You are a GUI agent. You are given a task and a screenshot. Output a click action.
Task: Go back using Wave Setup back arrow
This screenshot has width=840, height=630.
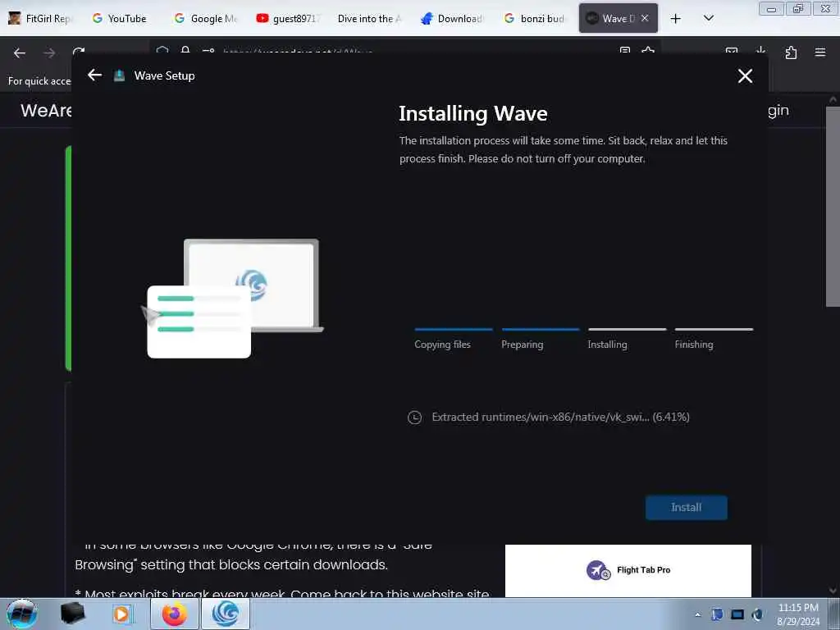pyautogui.click(x=95, y=75)
